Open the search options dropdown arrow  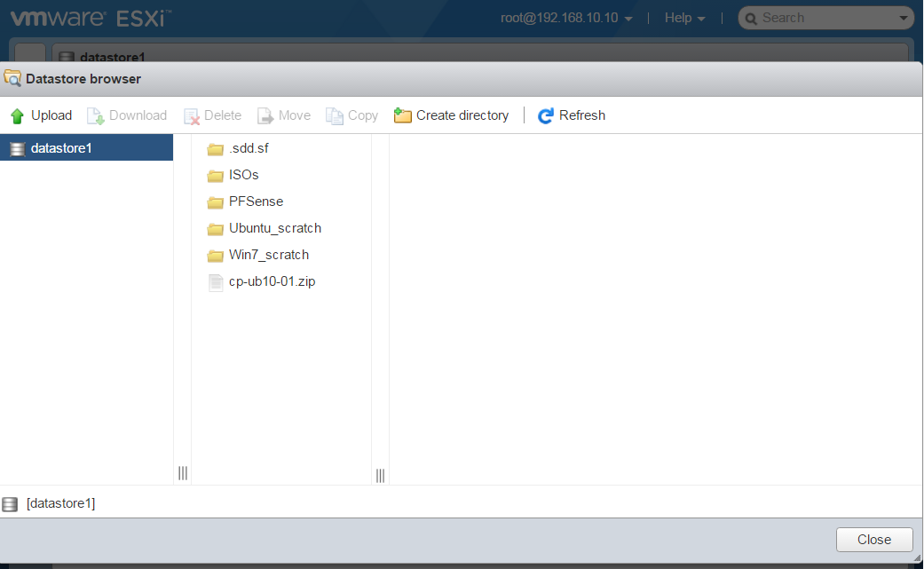904,18
